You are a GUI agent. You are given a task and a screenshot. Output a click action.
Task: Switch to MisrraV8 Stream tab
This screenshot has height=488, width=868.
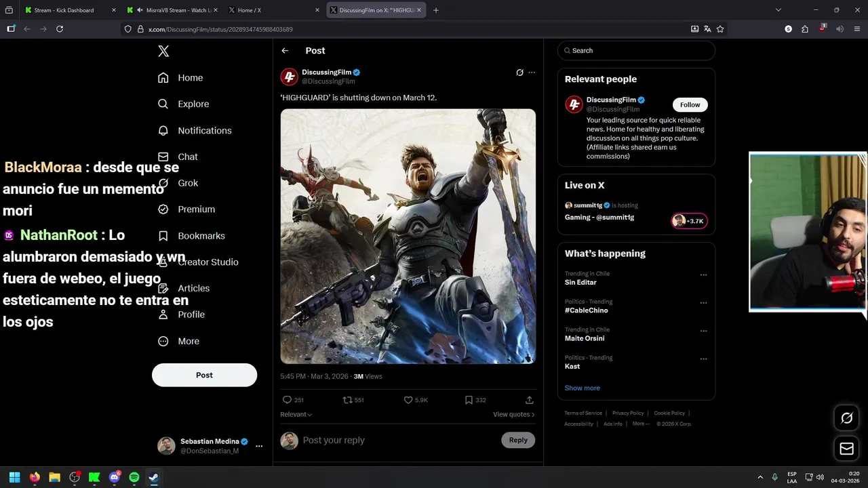coord(171,10)
